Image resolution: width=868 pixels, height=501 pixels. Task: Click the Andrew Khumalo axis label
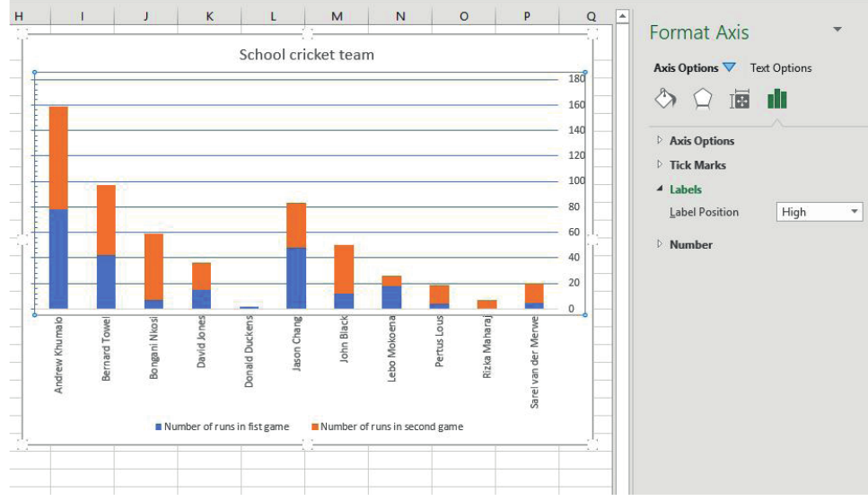coord(58,355)
